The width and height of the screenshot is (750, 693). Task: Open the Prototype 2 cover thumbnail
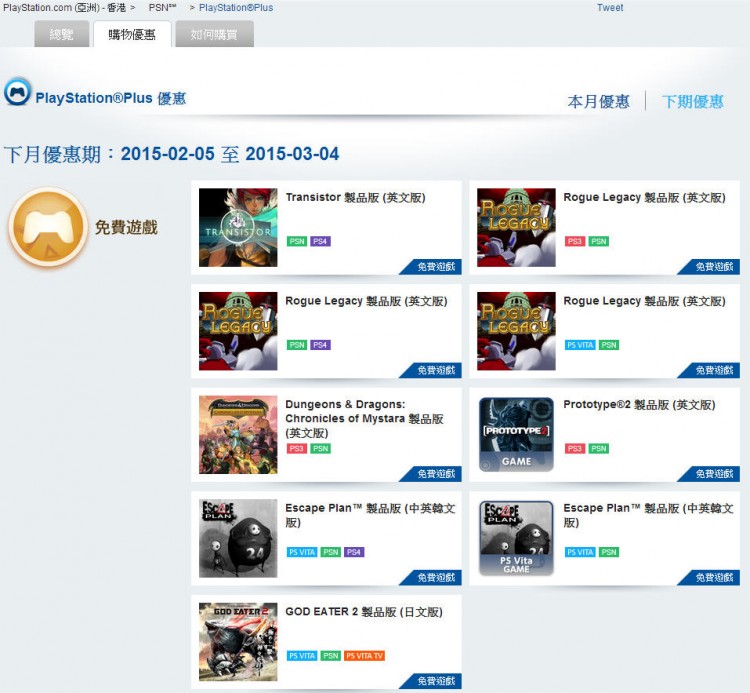(516, 434)
